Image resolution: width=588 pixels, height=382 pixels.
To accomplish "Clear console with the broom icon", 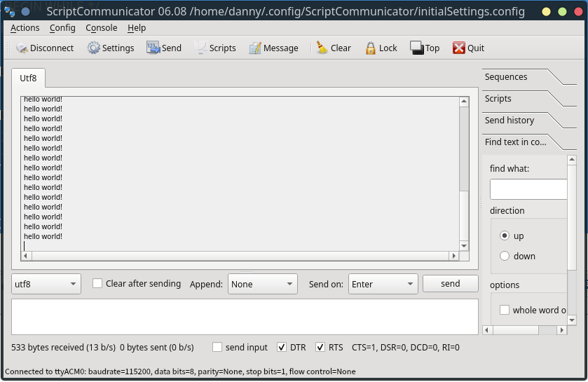I will 322,48.
